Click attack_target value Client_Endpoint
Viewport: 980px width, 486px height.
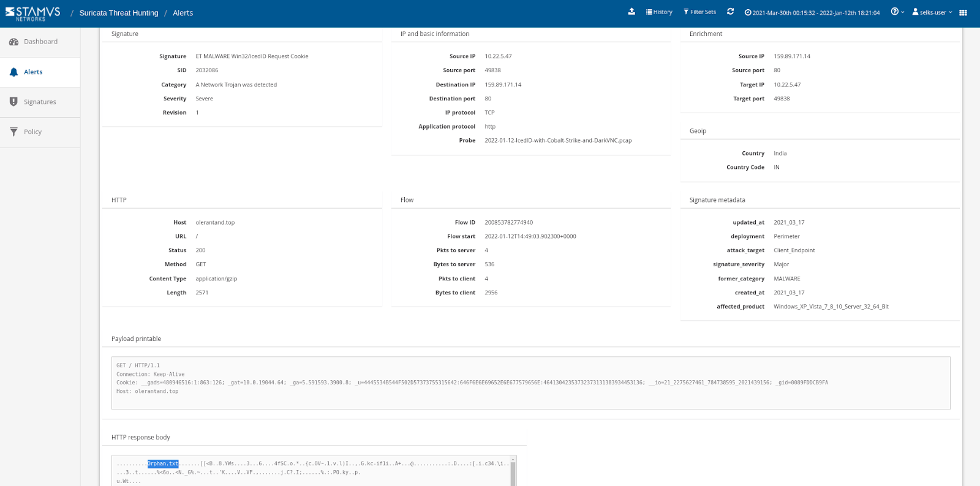pyautogui.click(x=794, y=250)
